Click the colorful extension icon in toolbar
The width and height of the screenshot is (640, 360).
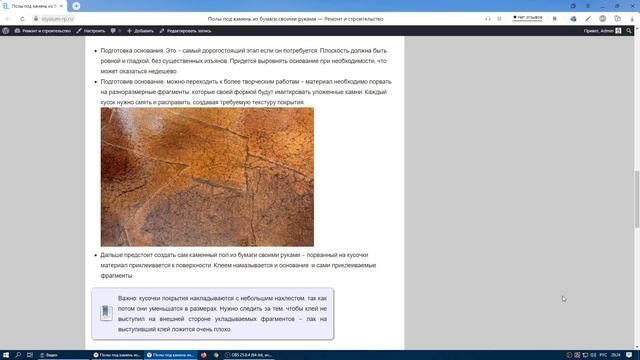tap(573, 19)
